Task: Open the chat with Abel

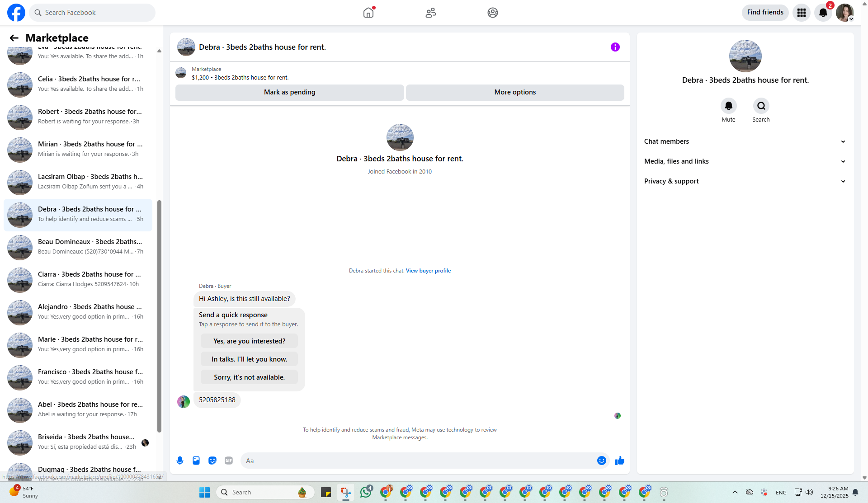Action: click(x=78, y=410)
